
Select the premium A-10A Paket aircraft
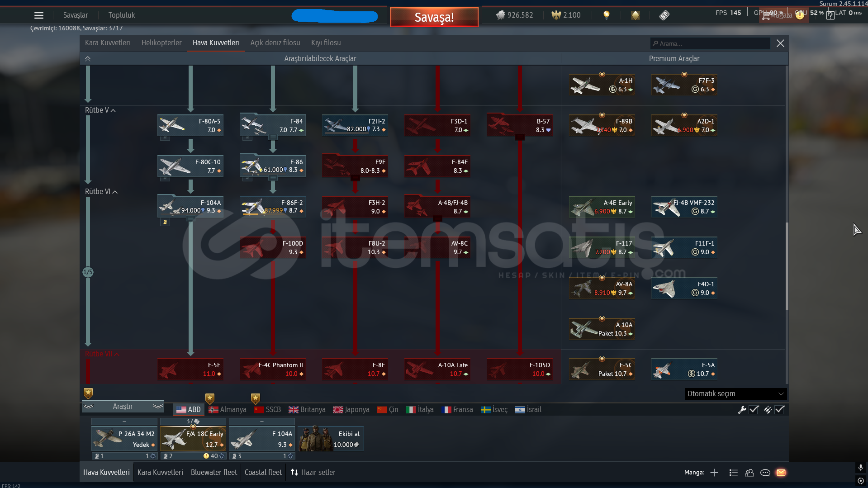602,329
